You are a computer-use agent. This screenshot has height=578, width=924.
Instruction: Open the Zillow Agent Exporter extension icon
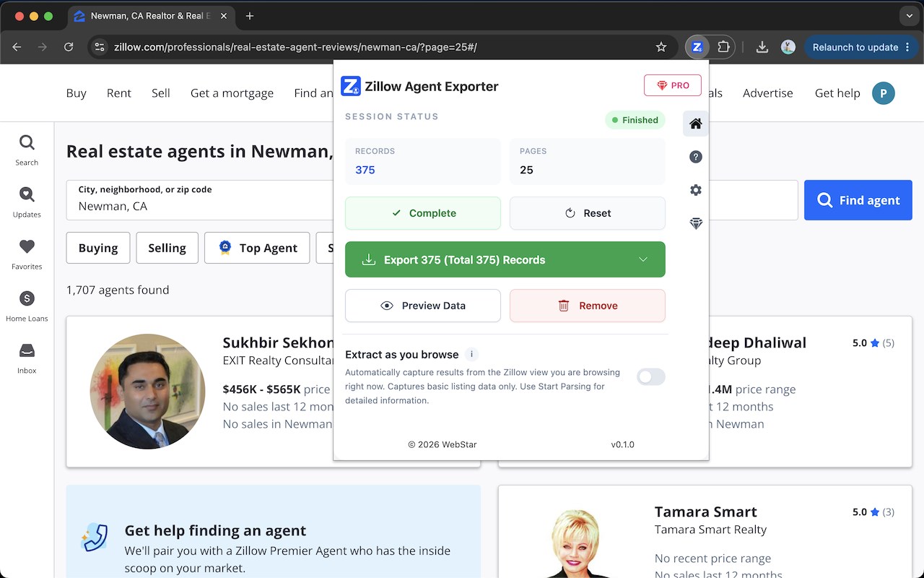pyautogui.click(x=697, y=47)
